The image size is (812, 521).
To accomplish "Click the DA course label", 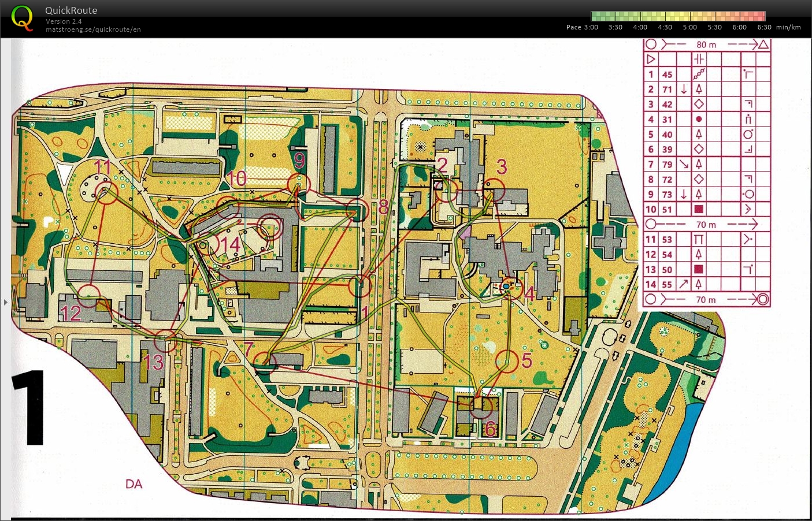I will (x=134, y=484).
